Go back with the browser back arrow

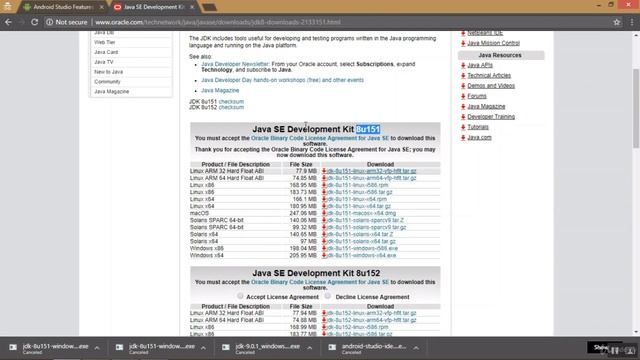pos(9,22)
